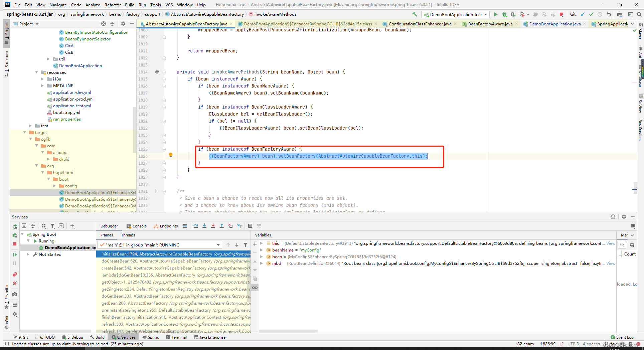Git rollback undo arrow icon

pos(609,14)
